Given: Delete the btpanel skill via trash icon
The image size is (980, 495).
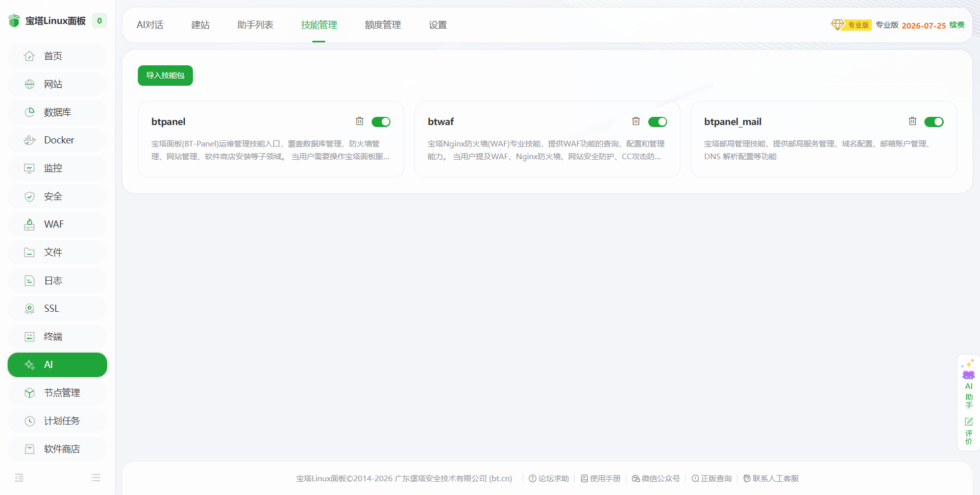Looking at the screenshot, I should click(x=360, y=121).
